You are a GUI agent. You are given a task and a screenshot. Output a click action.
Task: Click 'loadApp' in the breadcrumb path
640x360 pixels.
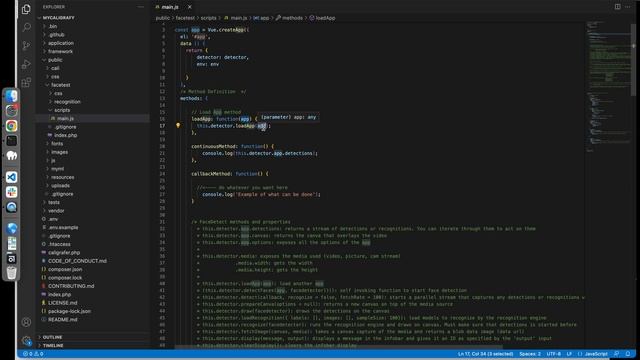pyautogui.click(x=325, y=18)
